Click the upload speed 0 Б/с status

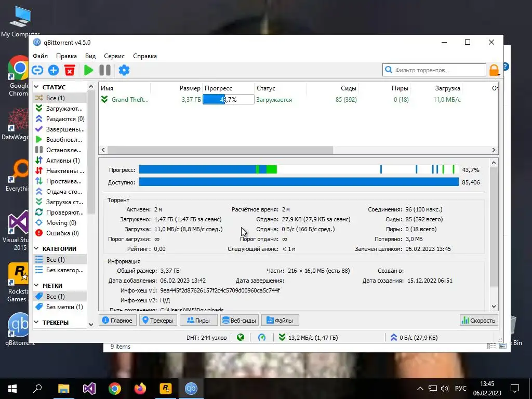point(414,338)
